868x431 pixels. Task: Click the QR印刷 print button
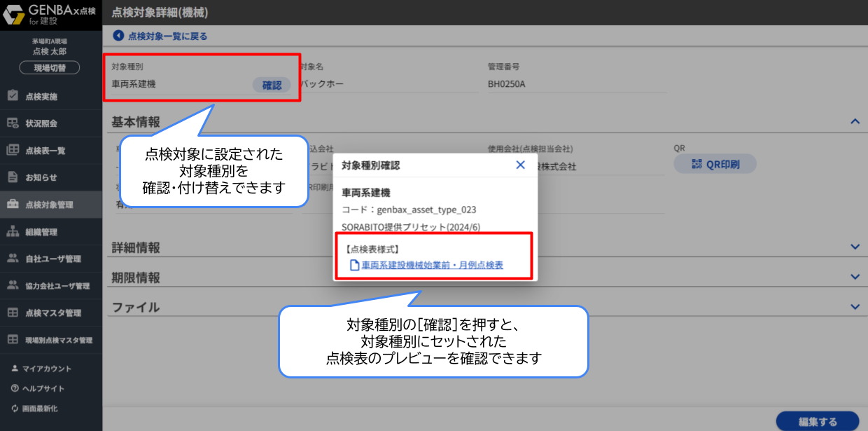[x=715, y=164]
